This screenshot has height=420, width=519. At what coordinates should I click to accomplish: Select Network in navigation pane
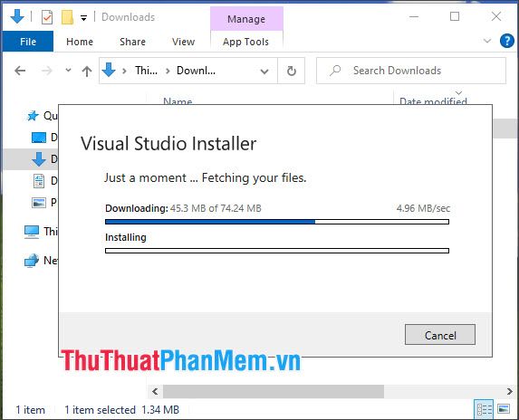click(x=41, y=261)
